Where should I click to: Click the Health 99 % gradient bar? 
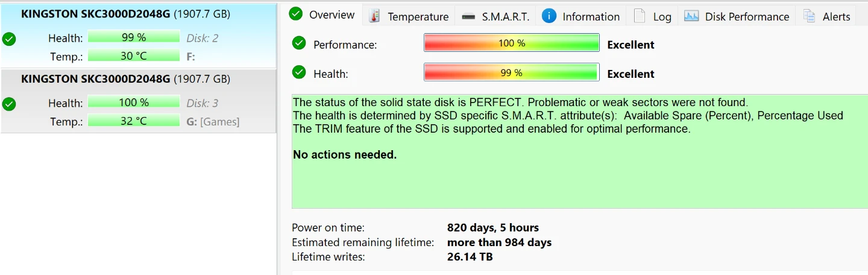coord(512,72)
